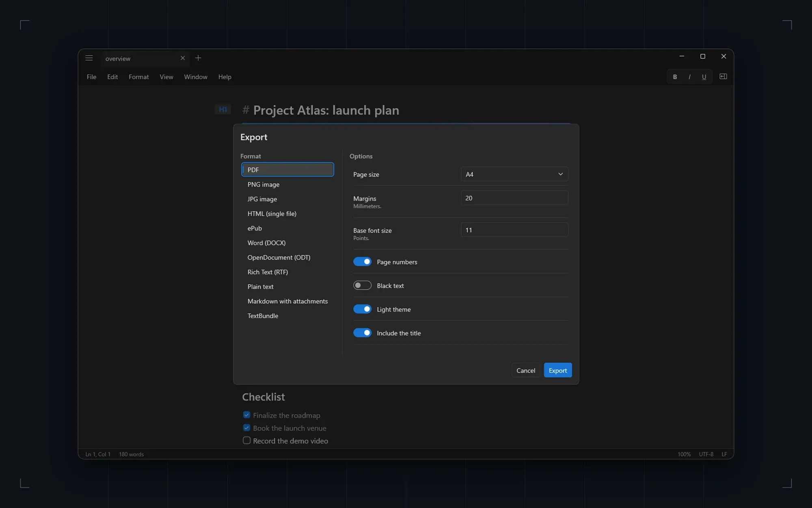This screenshot has width=812, height=508.
Task: Open the Help menu
Action: pyautogui.click(x=225, y=77)
